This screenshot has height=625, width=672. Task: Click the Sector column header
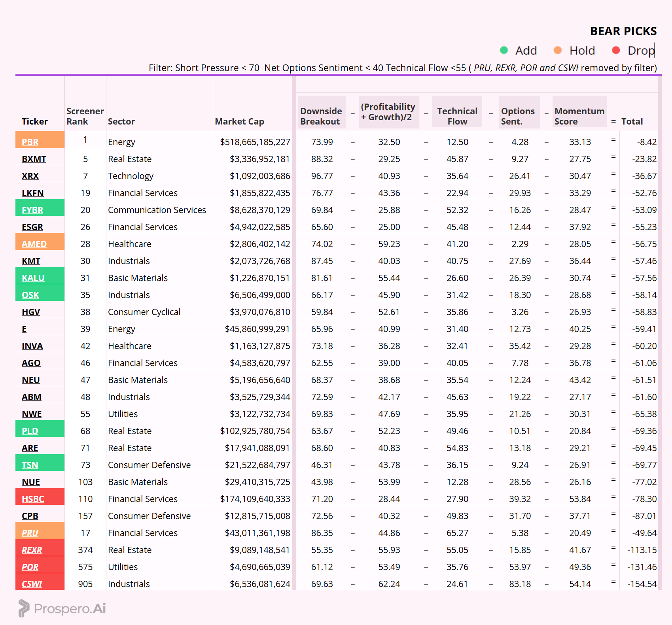pyautogui.click(x=121, y=121)
